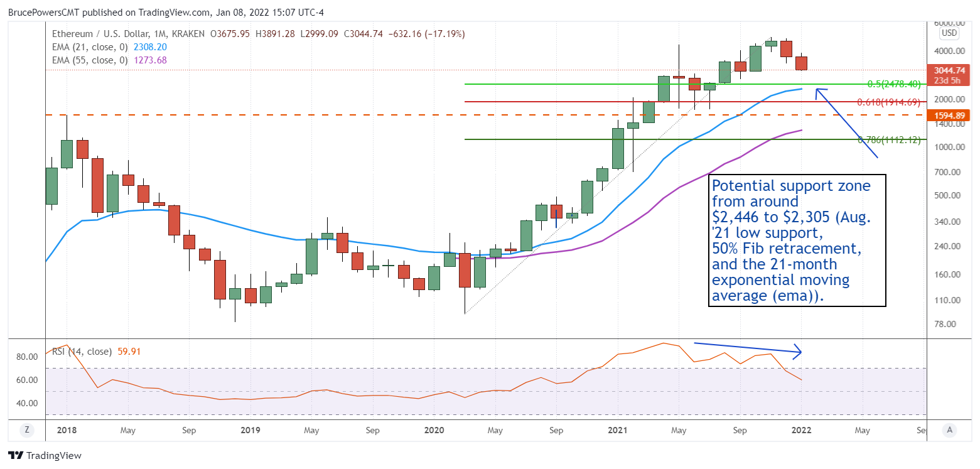Click the 2020 time axis label

pos(434,431)
